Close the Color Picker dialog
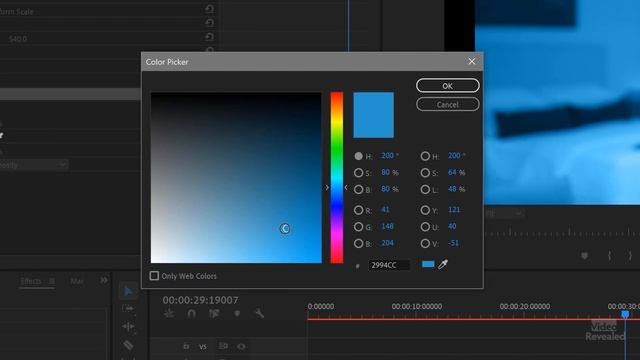Image resolution: width=640 pixels, height=360 pixels. point(471,61)
